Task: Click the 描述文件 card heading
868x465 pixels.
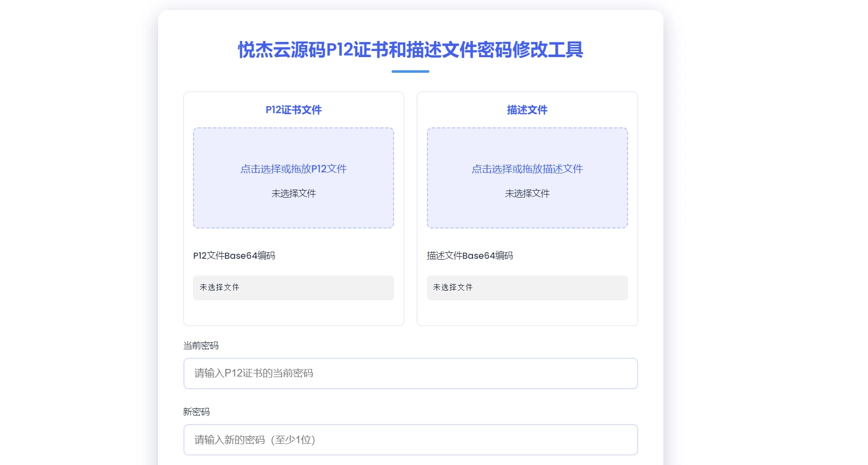Action: click(527, 109)
